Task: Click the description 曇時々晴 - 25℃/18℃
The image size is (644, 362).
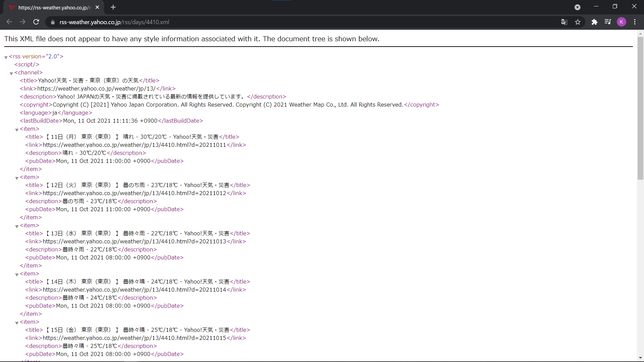Action: tap(90, 346)
